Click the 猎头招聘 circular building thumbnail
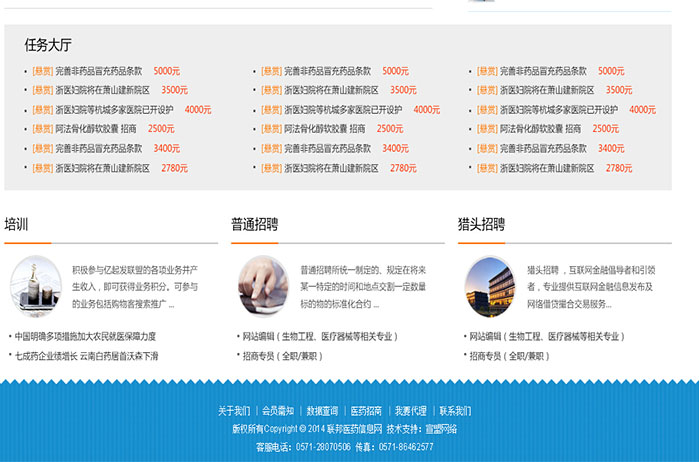This screenshot has width=699, height=462. pyautogui.click(x=489, y=287)
